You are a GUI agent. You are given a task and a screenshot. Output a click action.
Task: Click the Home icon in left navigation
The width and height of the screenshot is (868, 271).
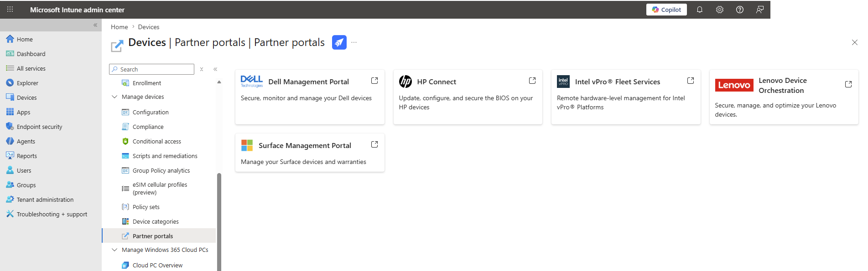click(x=10, y=39)
